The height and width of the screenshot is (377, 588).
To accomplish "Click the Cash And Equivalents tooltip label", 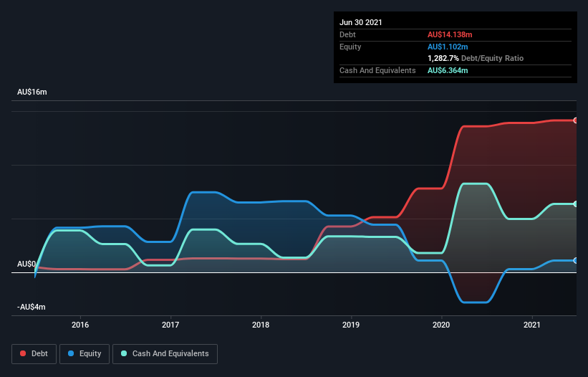I will click(x=377, y=70).
